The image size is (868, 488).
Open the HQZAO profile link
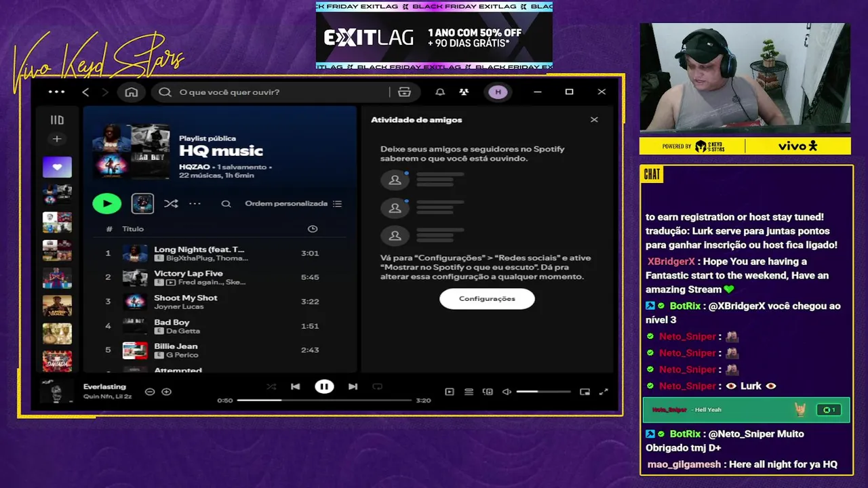click(193, 167)
